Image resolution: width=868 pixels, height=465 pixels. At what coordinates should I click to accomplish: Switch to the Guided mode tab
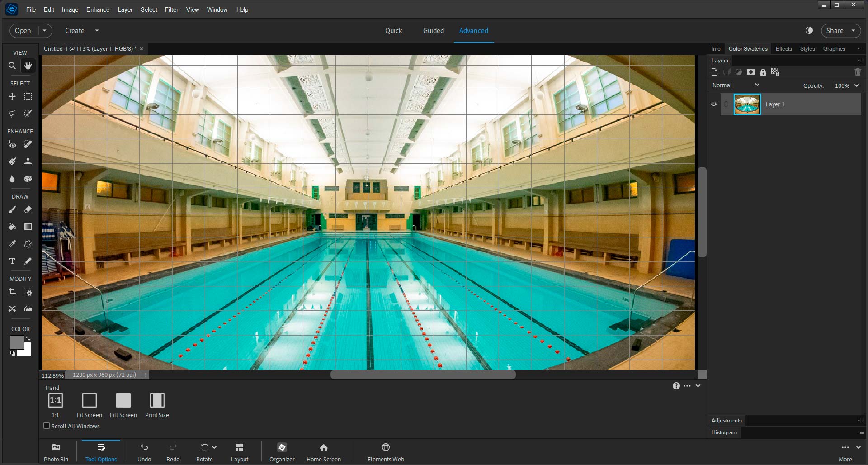(x=433, y=31)
